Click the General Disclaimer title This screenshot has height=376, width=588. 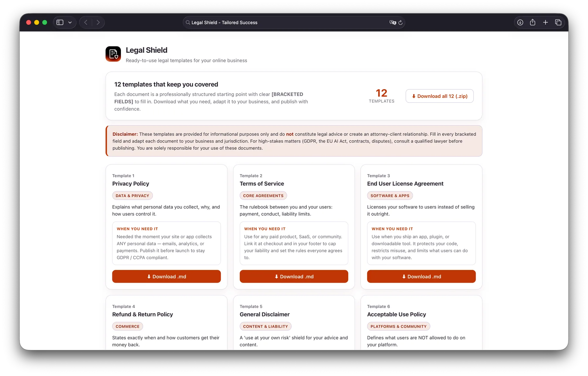click(x=265, y=314)
